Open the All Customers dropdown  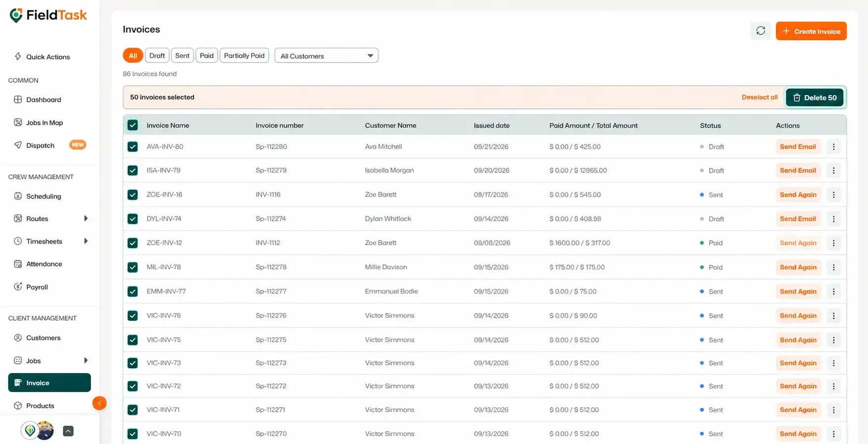coord(327,55)
